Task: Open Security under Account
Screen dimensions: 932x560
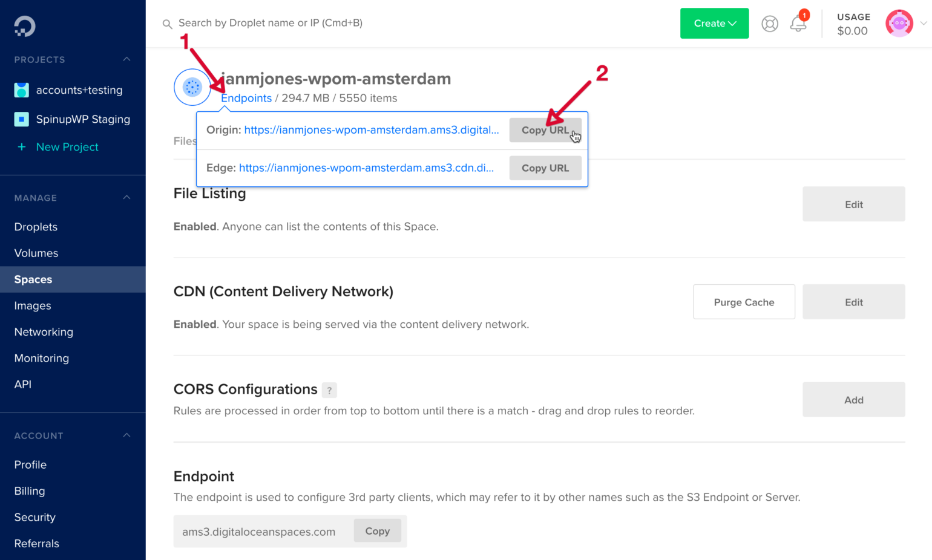Action: point(34,518)
